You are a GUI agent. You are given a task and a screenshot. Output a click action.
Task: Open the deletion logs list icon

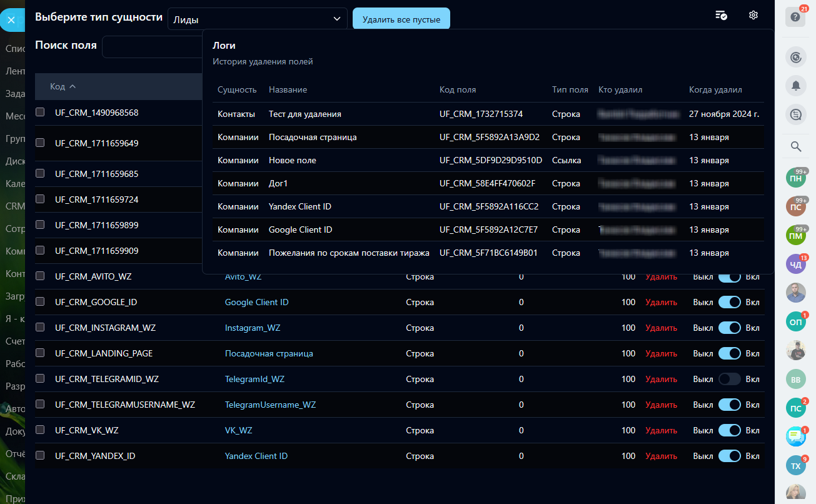pos(721,16)
